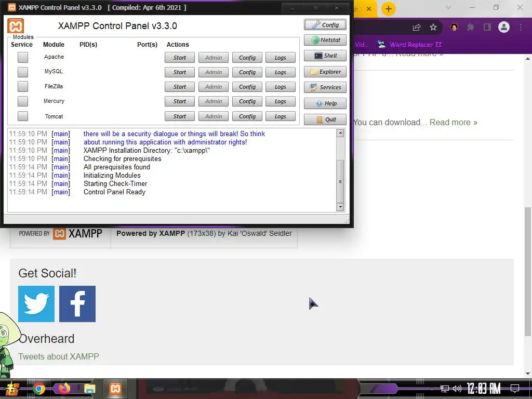
Task: Open Firefox from the taskbar
Action: point(64,389)
